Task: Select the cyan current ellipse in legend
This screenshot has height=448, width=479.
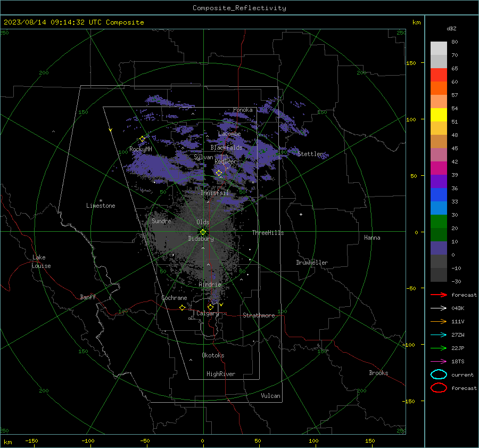Action: pos(439,374)
